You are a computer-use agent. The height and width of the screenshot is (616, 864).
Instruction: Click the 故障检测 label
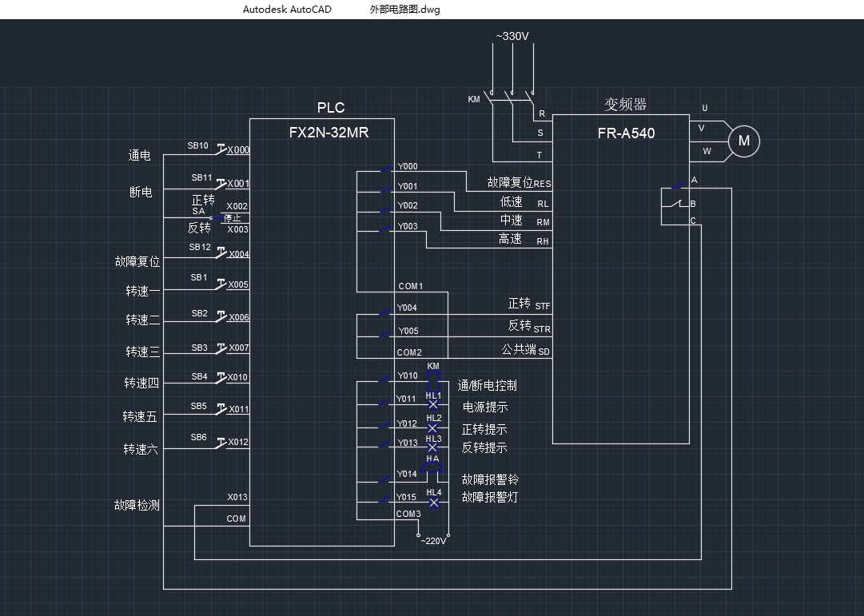(137, 505)
